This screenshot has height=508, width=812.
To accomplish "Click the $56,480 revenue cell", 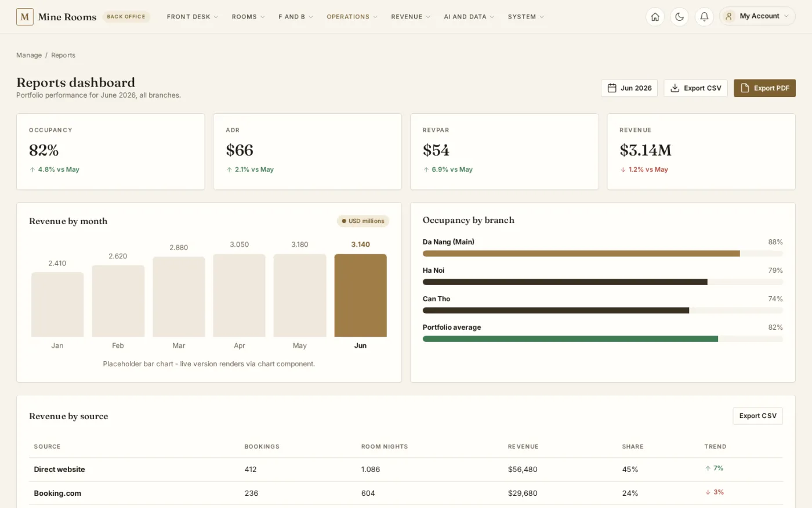I will tap(523, 470).
